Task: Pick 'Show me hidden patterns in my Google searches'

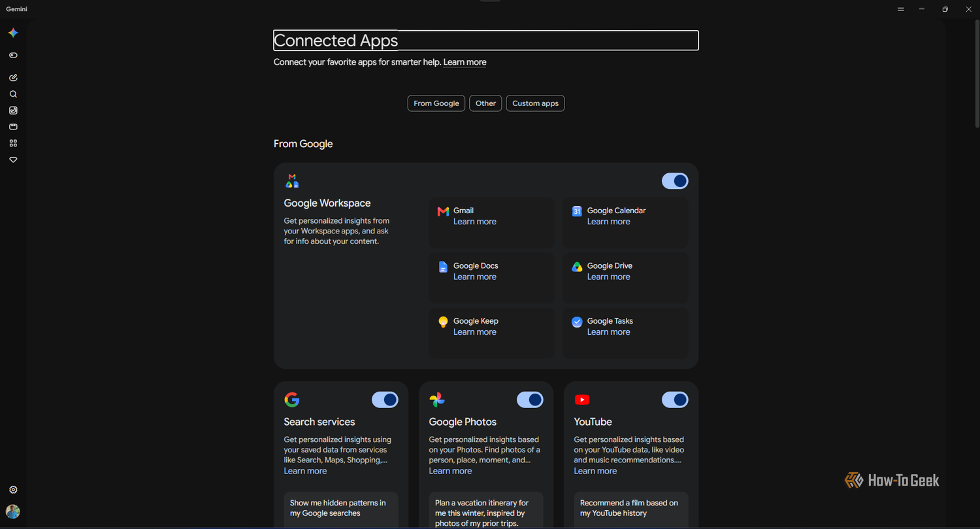Action: point(341,509)
